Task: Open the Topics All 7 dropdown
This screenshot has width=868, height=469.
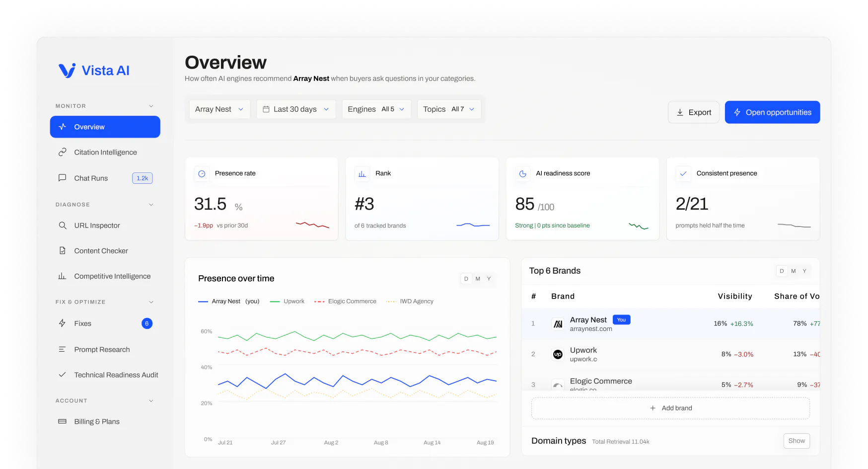Action: pyautogui.click(x=449, y=109)
